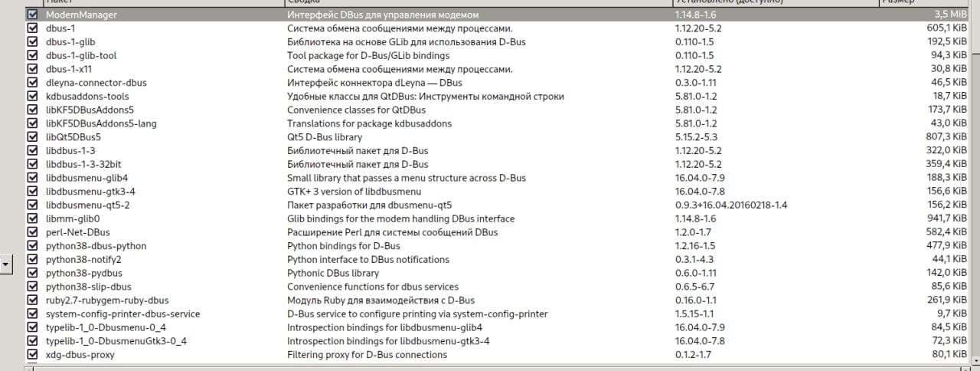
Task: Select package name system-config-printer-dbus-service
Action: 122,314
